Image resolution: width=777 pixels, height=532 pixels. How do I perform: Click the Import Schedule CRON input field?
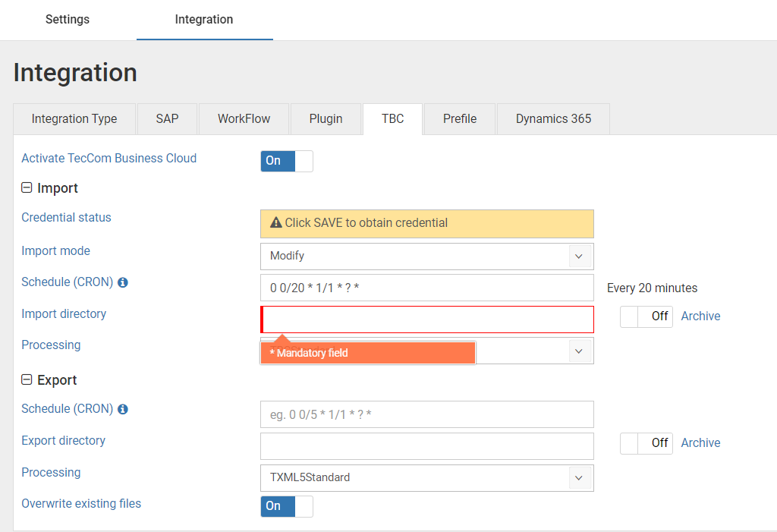[x=426, y=288]
